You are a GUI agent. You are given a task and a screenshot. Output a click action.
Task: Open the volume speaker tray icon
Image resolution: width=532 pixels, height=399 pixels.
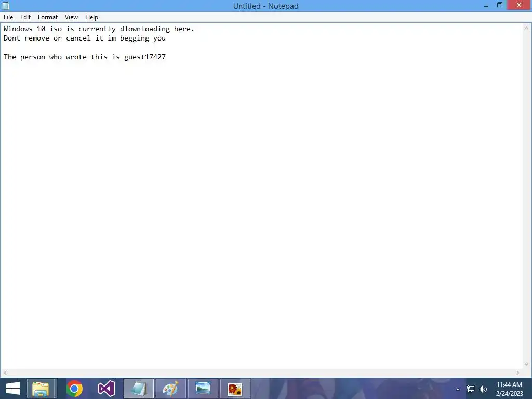click(x=483, y=389)
